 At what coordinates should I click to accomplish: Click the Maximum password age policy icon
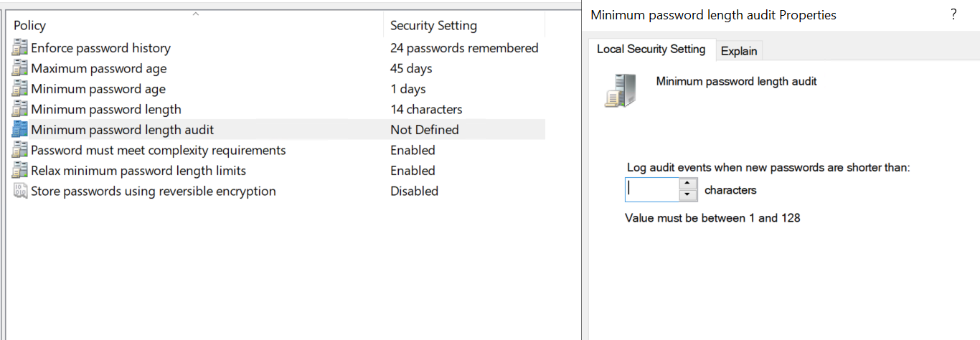pos(20,69)
